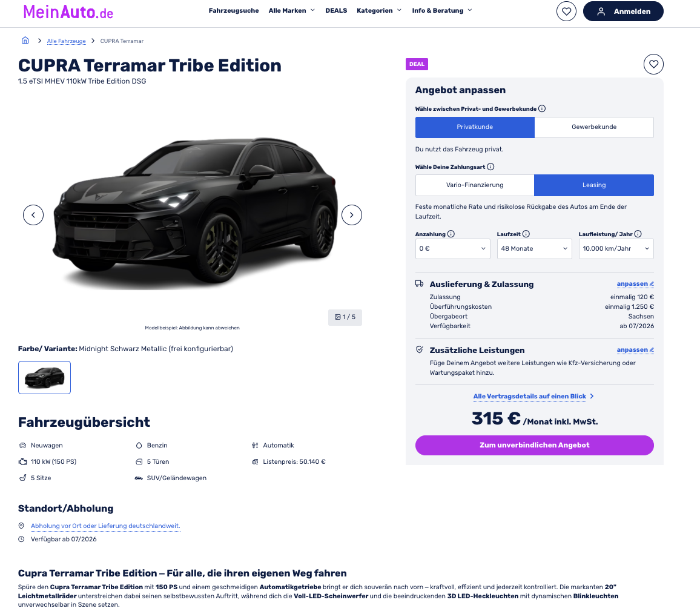Click the home breadcrumb icon

point(25,40)
